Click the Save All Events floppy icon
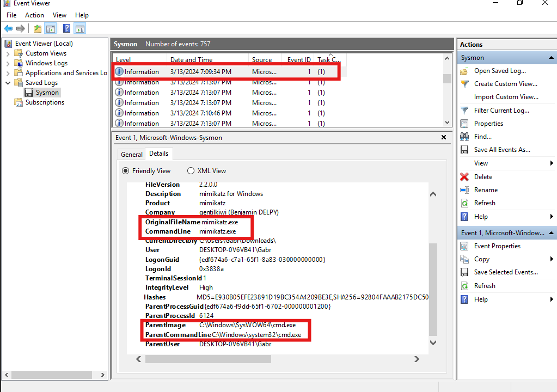This screenshot has width=557, height=392. 464,150
